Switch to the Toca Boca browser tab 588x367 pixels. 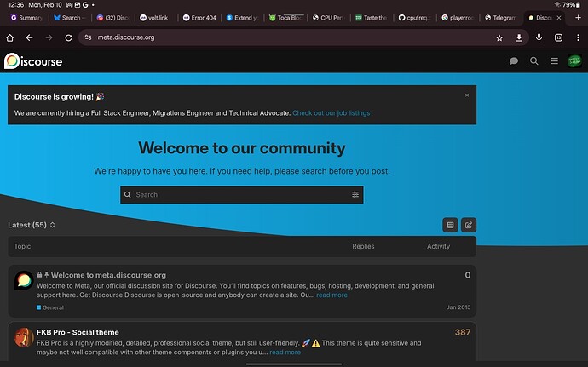tap(285, 18)
